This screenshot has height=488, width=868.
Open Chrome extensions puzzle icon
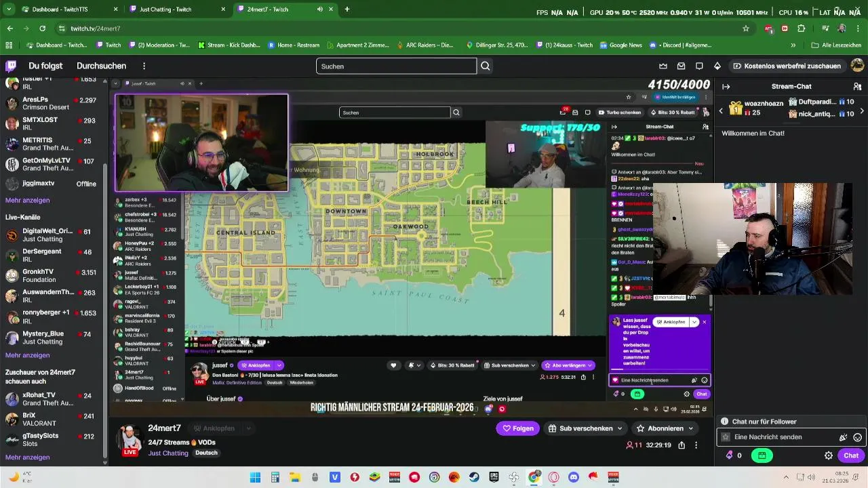[801, 28]
